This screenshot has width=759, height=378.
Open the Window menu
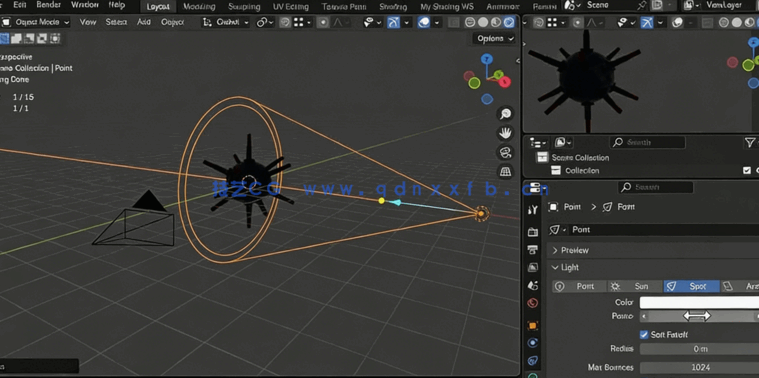point(85,5)
